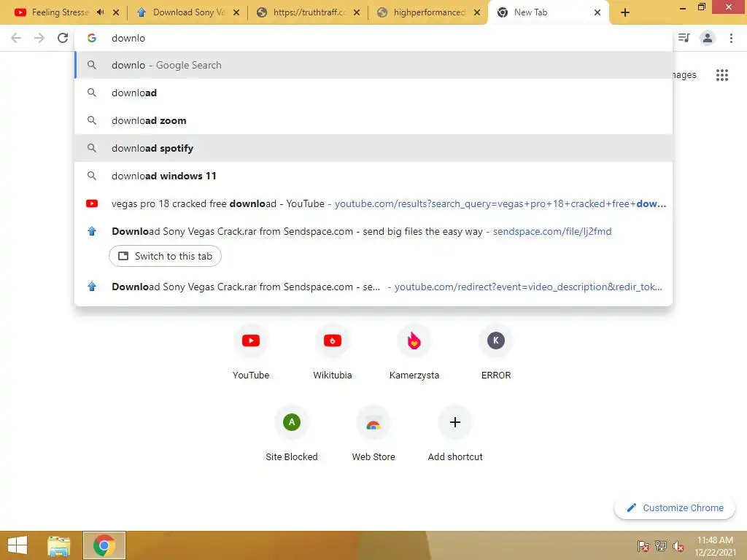Go forward to next page

tap(39, 38)
